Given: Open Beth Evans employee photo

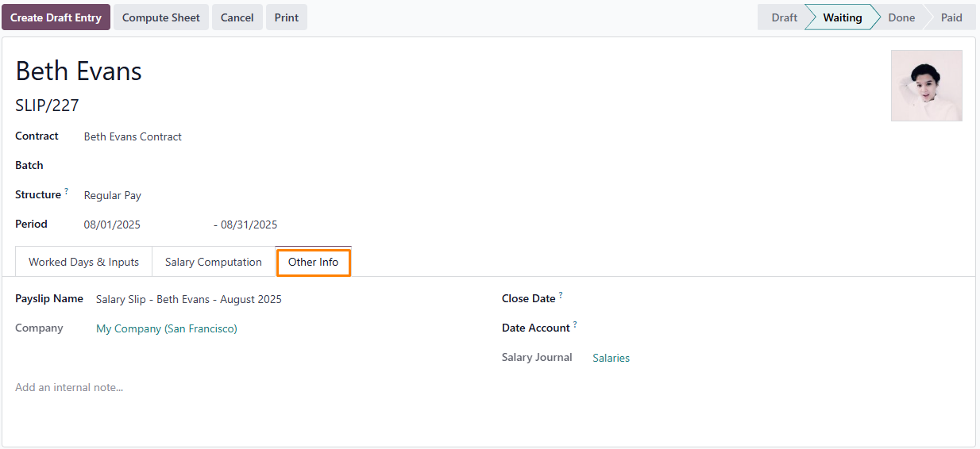Looking at the screenshot, I should click(927, 86).
